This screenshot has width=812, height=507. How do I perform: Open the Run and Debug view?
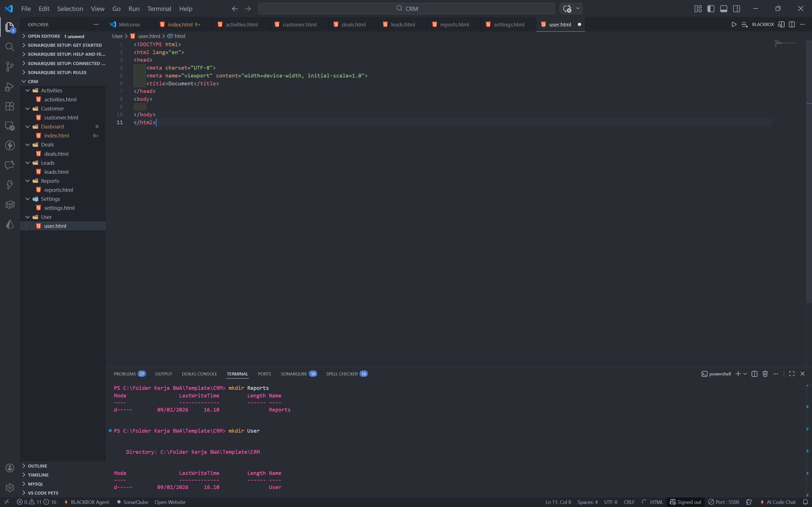[10, 86]
